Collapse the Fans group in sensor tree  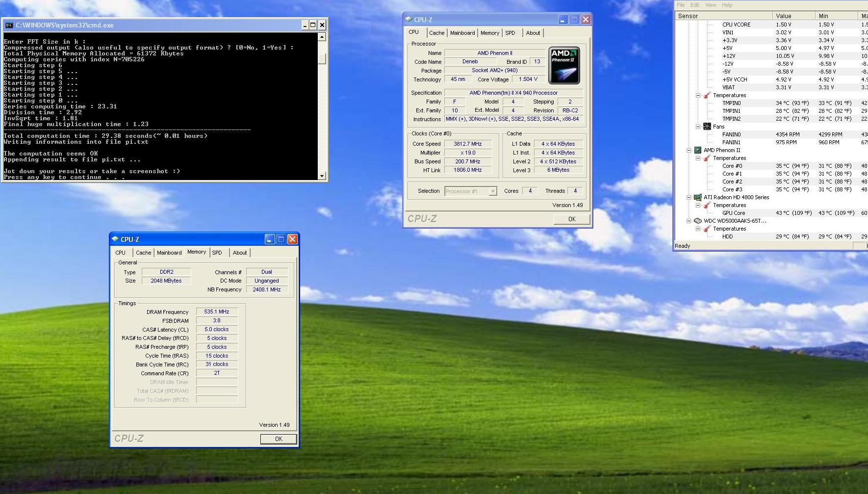click(x=698, y=127)
